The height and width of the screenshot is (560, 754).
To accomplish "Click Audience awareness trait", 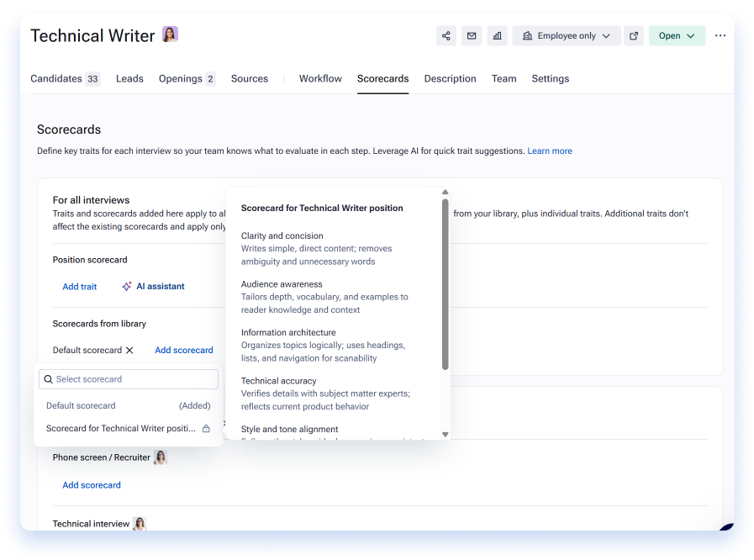I will [x=282, y=284].
